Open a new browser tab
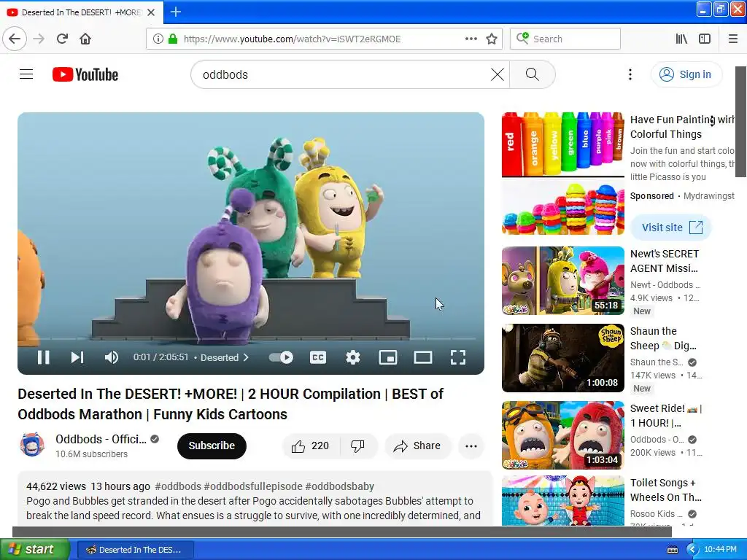Screen dimensions: 747x560 click(x=175, y=12)
